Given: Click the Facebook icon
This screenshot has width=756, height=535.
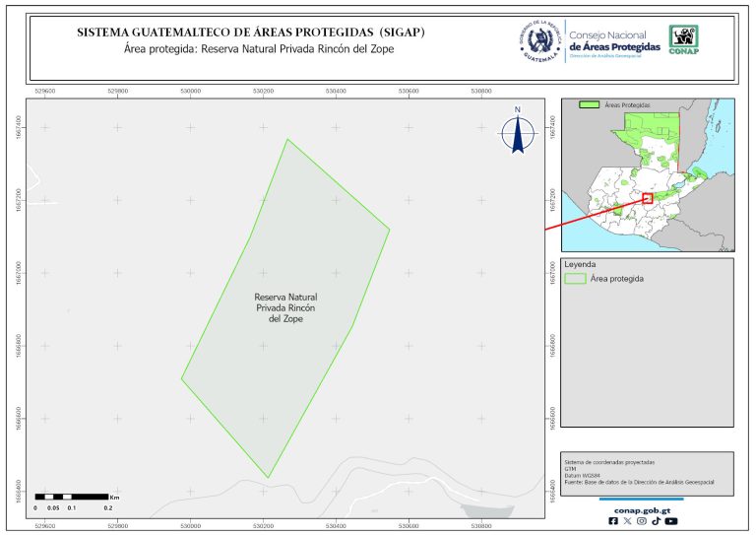Looking at the screenshot, I should pos(614,521).
